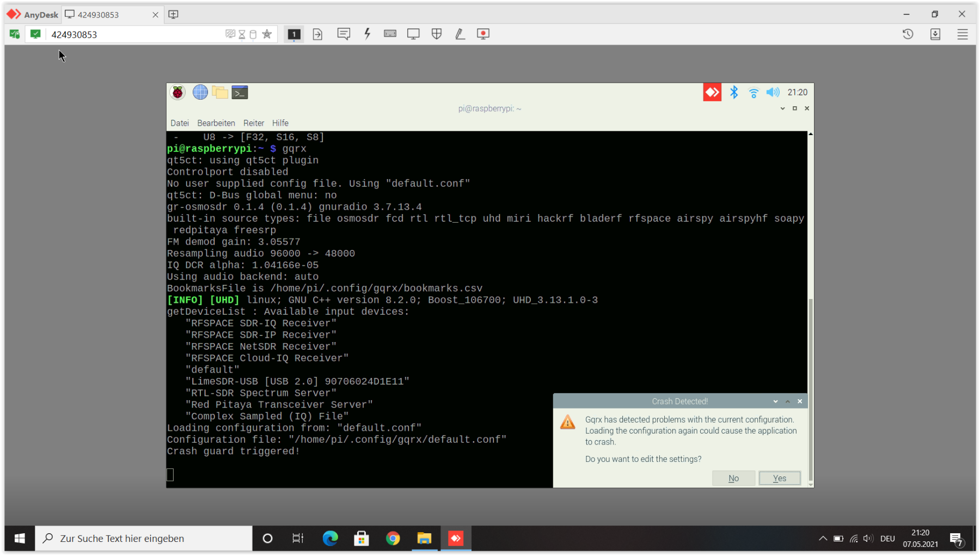Open the Reiter menu in terminal

click(254, 123)
